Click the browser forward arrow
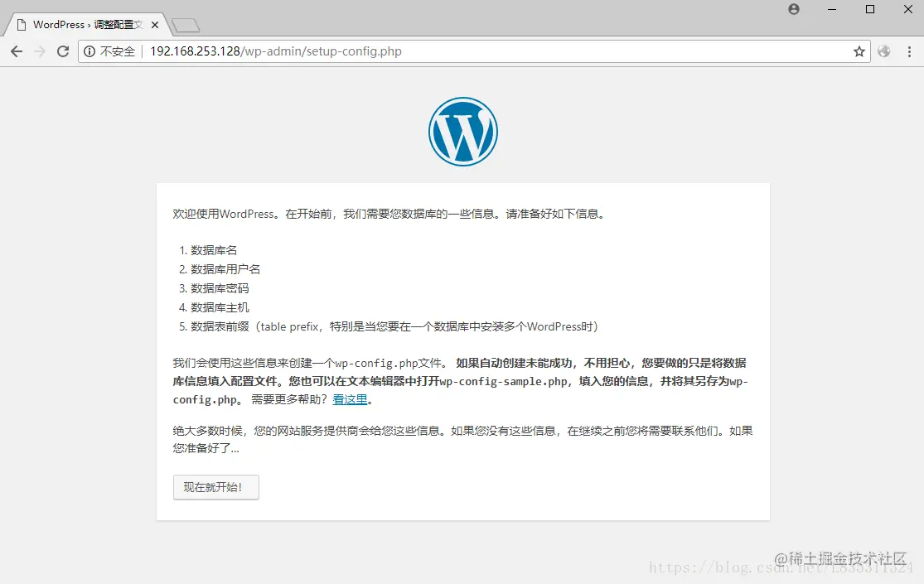This screenshot has height=584, width=924. 40,51
